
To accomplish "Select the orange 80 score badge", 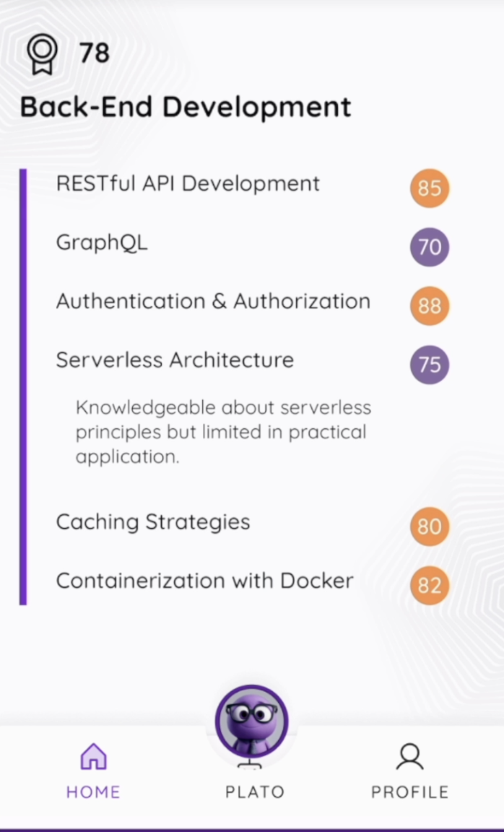I will point(430,526).
